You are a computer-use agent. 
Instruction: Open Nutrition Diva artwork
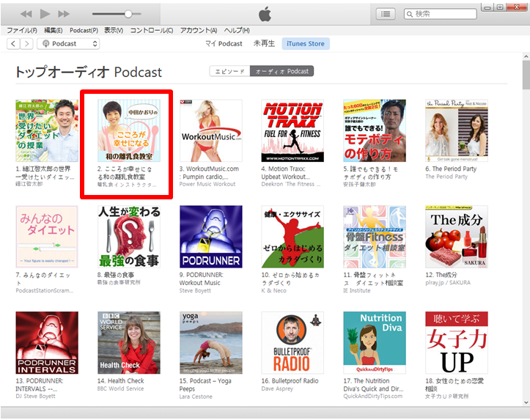[375, 342]
